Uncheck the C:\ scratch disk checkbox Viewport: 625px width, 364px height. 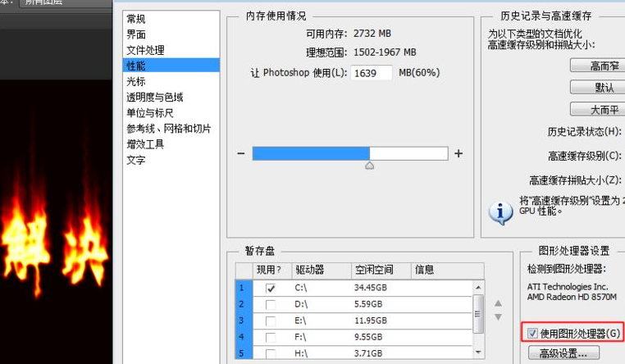(271, 289)
